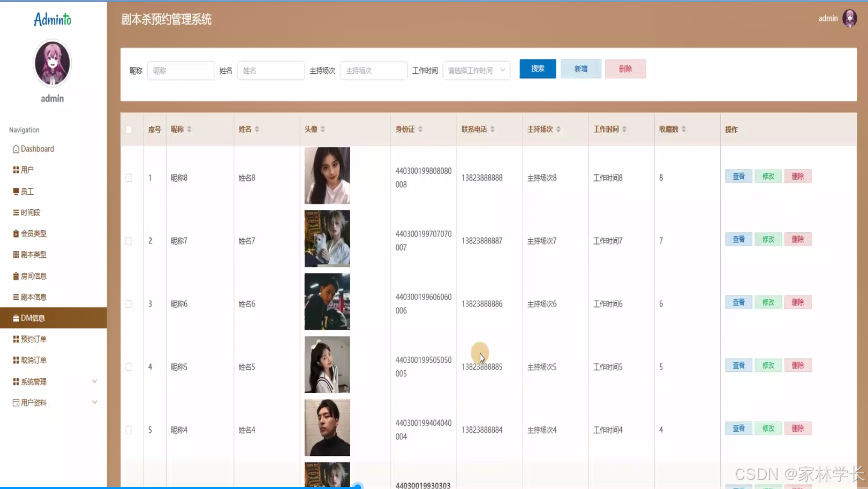Click the Adminto logo

pos(52,19)
